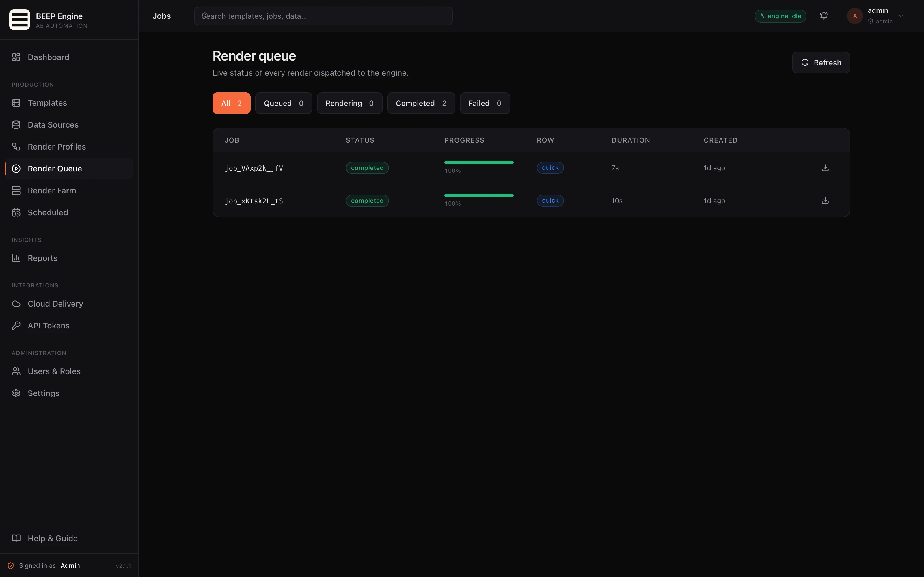Image resolution: width=924 pixels, height=577 pixels.
Task: Click the notifications bell icon
Action: tap(824, 16)
